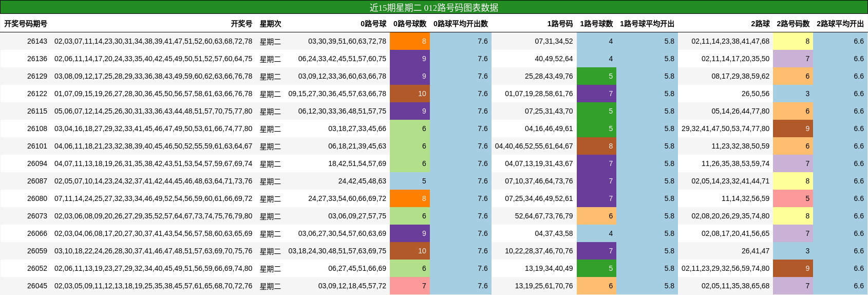Image resolution: width=868 pixels, height=295 pixels.
Task: Select issue number 26115
Action: [x=37, y=111]
